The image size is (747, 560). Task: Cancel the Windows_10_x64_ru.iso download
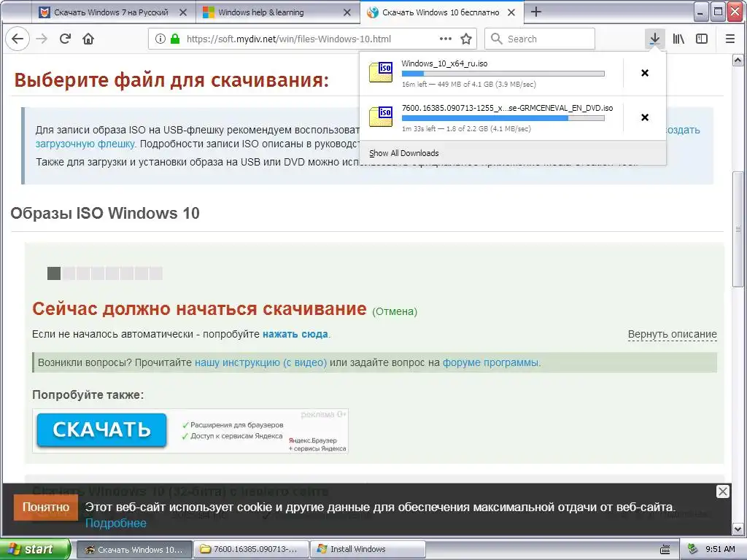point(645,73)
